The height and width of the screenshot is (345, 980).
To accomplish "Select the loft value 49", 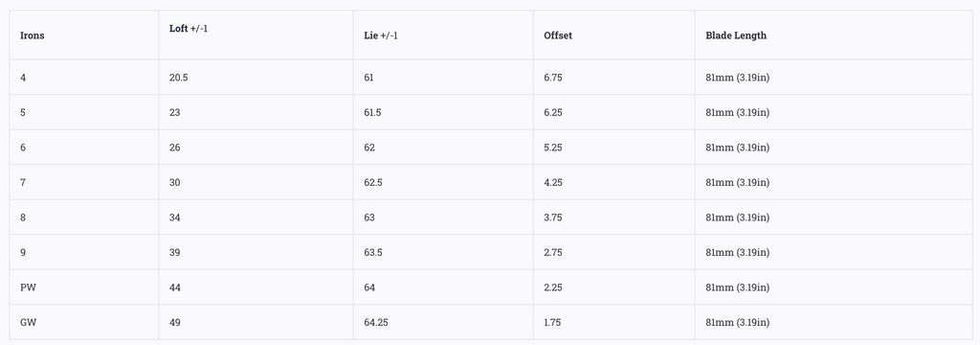I will coord(174,323).
